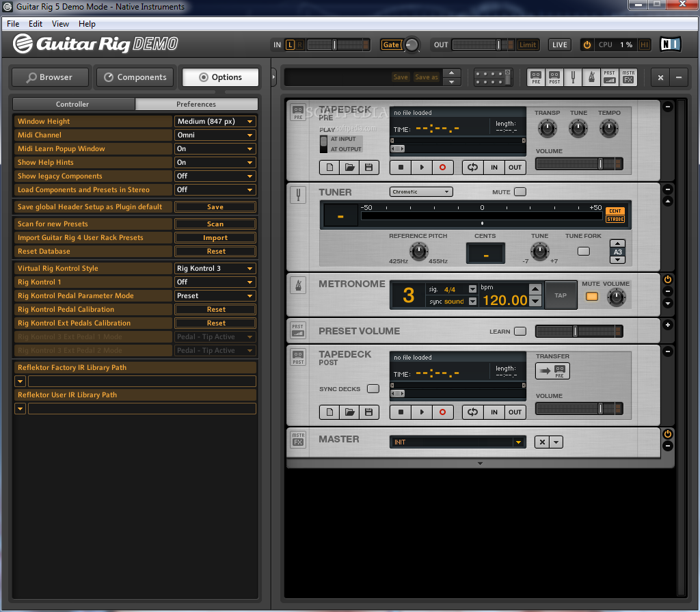Open the Window Height dropdown

[215, 122]
